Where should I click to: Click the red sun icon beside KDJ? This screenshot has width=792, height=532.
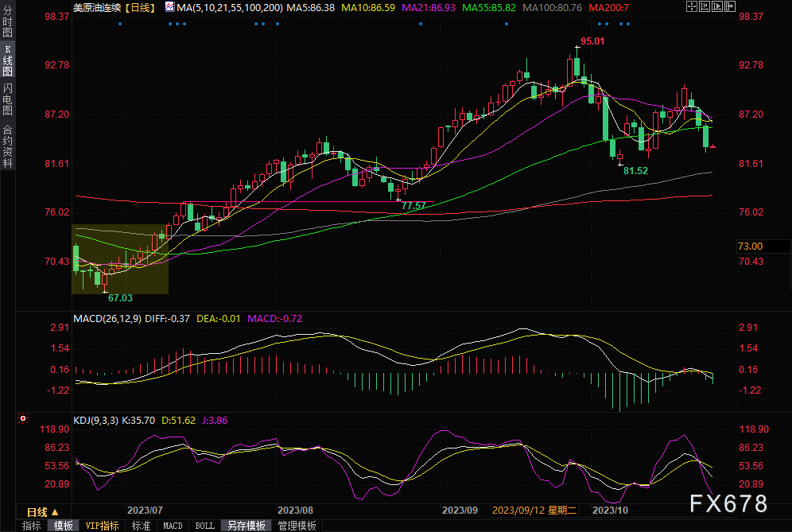pos(23,418)
